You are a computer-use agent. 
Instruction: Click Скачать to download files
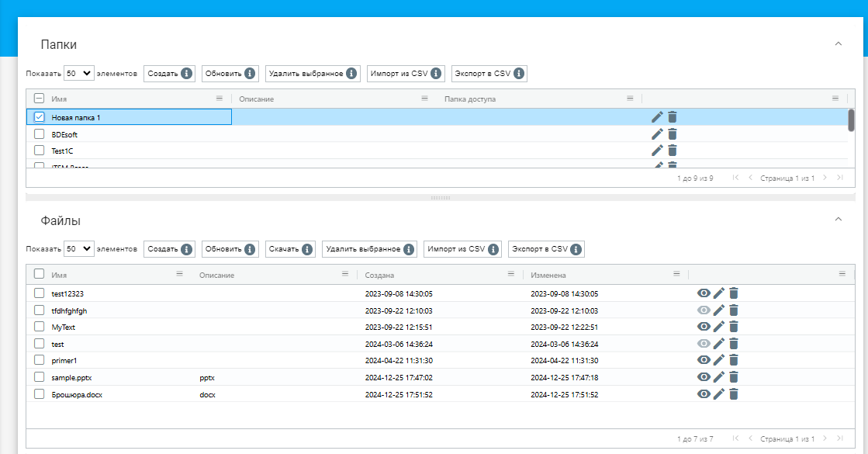click(290, 249)
